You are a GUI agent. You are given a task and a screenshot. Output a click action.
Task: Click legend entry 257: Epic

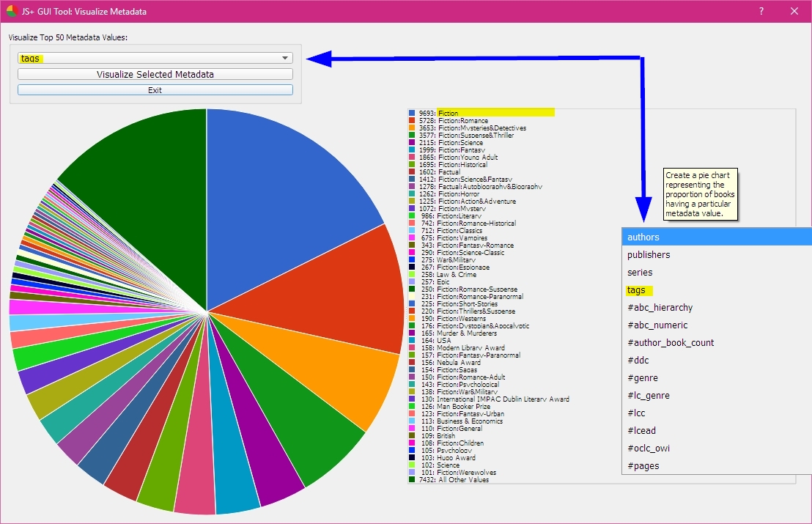(435, 281)
